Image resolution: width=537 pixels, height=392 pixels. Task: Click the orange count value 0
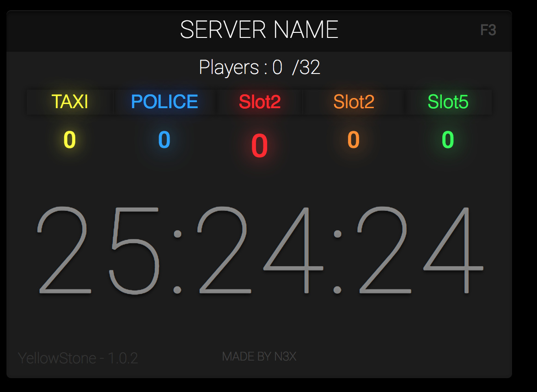tap(354, 140)
